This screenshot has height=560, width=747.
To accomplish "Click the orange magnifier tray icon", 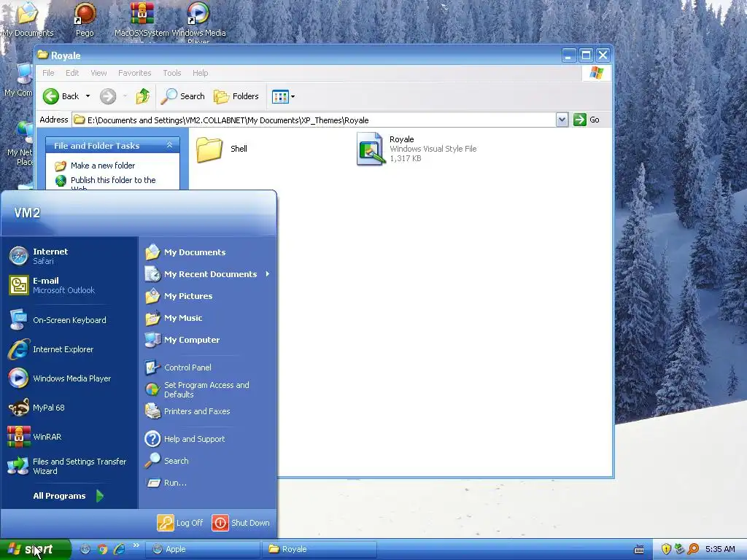I will [x=694, y=549].
